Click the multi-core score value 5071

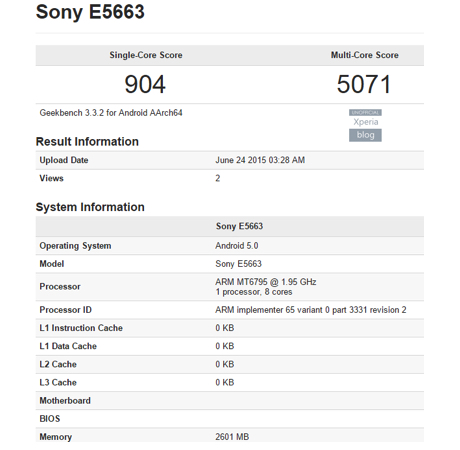point(364,84)
